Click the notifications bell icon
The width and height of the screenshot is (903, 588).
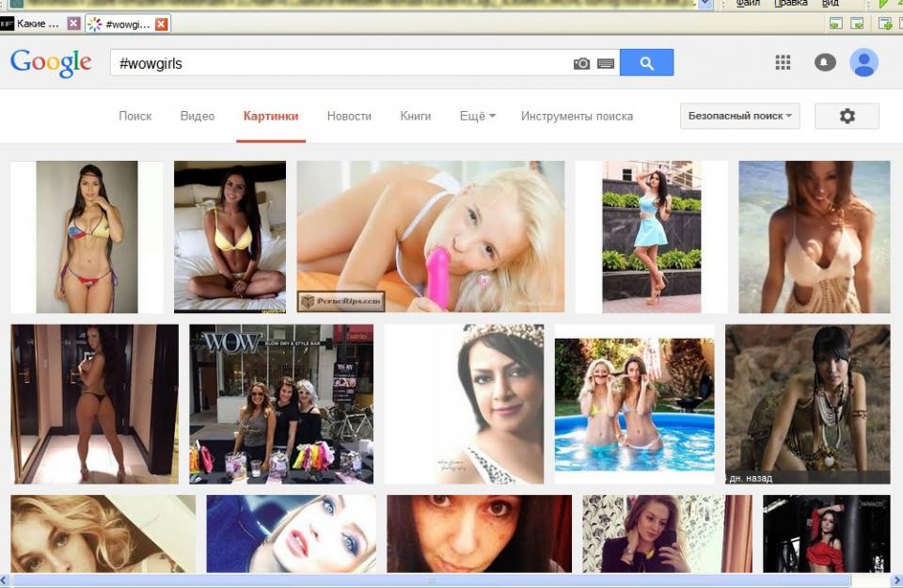point(825,63)
